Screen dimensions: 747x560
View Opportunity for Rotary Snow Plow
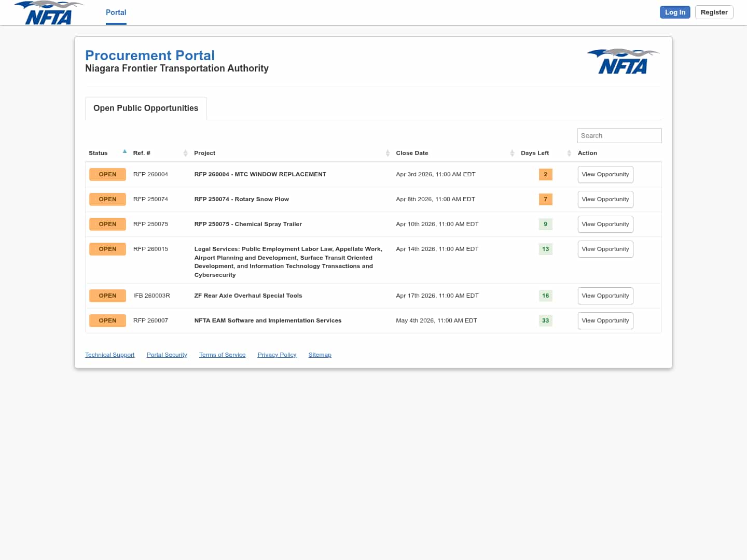pos(605,200)
